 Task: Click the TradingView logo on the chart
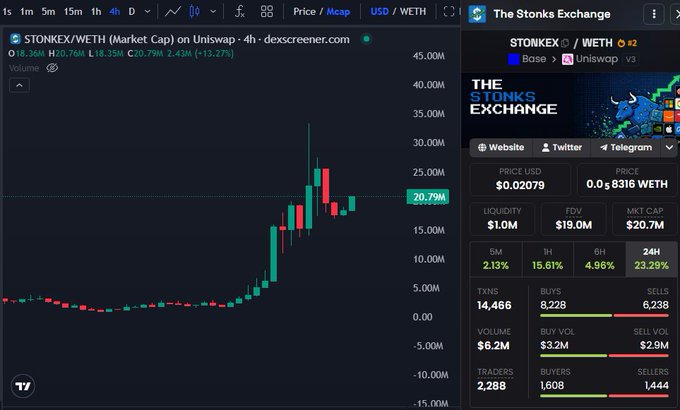click(23, 386)
